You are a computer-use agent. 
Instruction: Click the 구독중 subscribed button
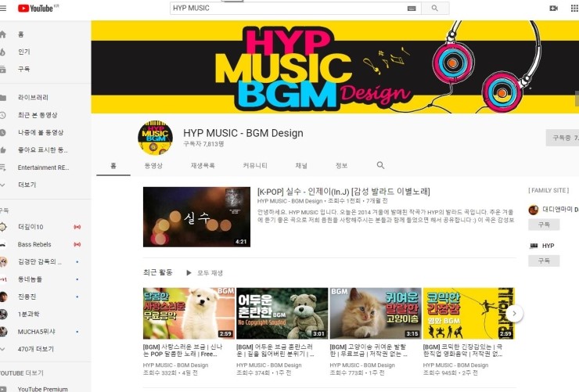[563, 138]
